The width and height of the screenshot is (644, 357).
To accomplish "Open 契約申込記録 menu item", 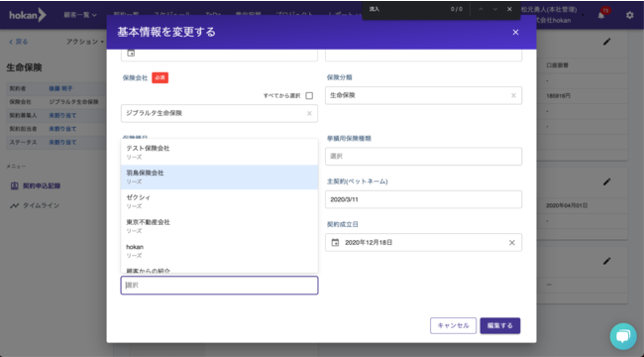I will pyautogui.click(x=42, y=185).
